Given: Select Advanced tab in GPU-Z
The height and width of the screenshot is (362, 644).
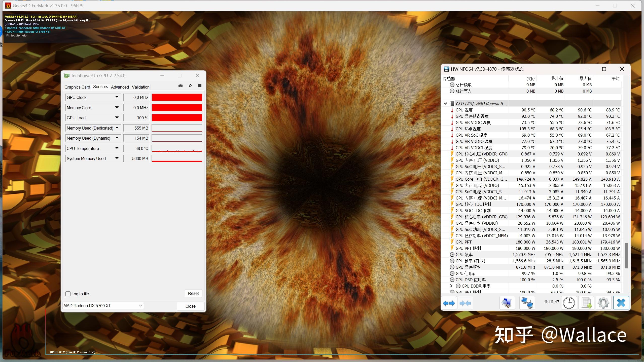Looking at the screenshot, I should (119, 87).
